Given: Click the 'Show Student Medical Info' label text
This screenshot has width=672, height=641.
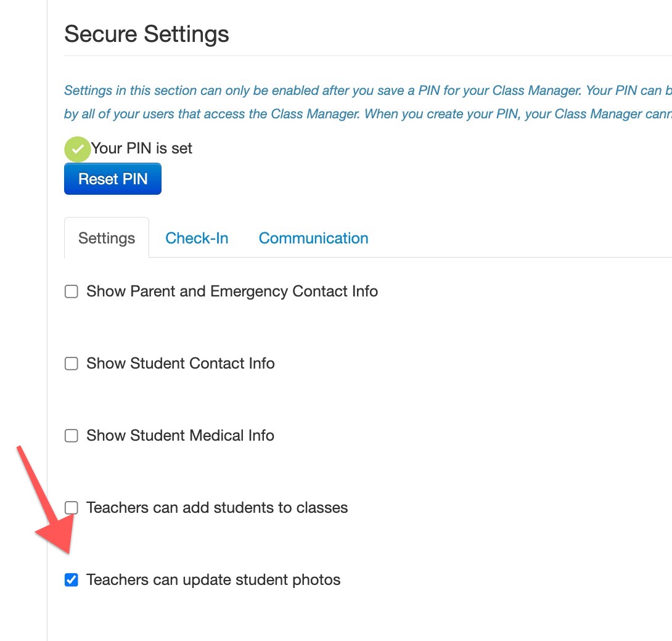Looking at the screenshot, I should point(180,435).
